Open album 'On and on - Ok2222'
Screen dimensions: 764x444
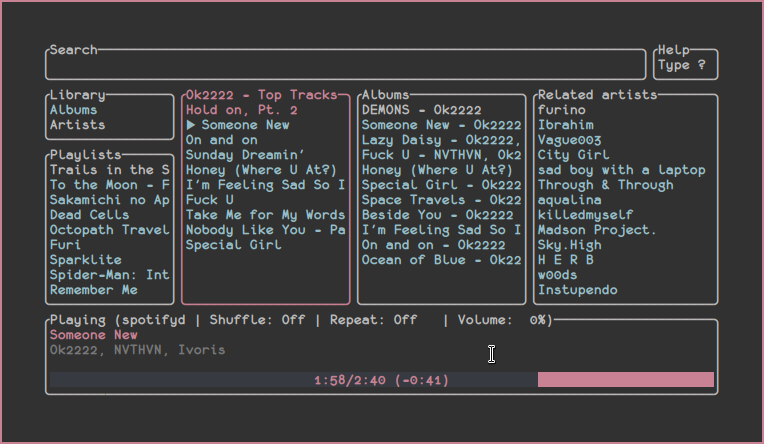[434, 245]
